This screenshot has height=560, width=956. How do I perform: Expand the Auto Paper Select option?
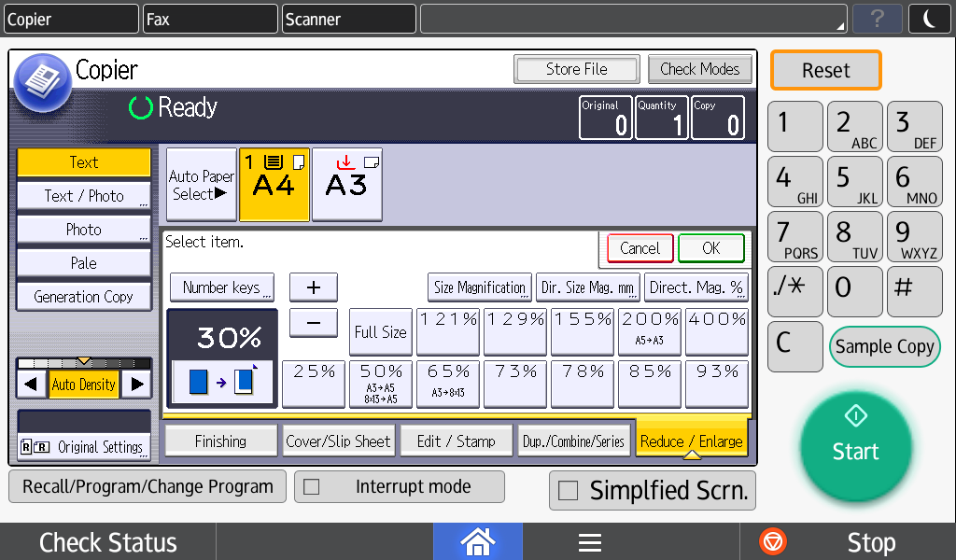point(201,185)
